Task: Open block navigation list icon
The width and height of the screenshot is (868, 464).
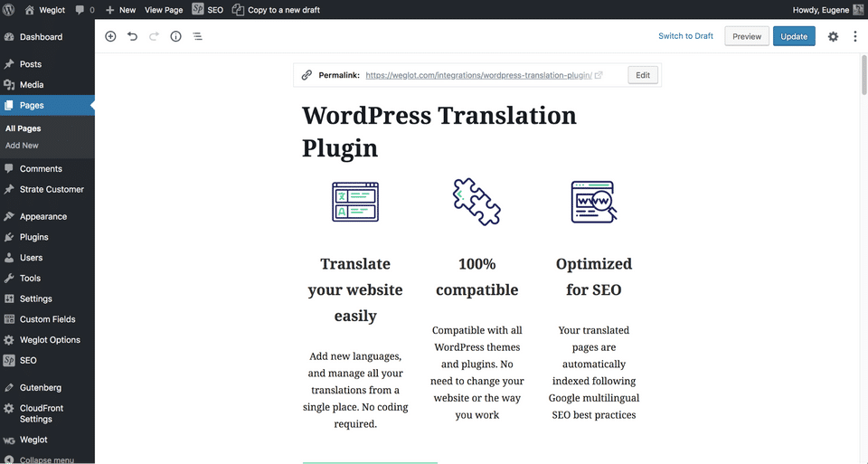Action: coord(197,36)
